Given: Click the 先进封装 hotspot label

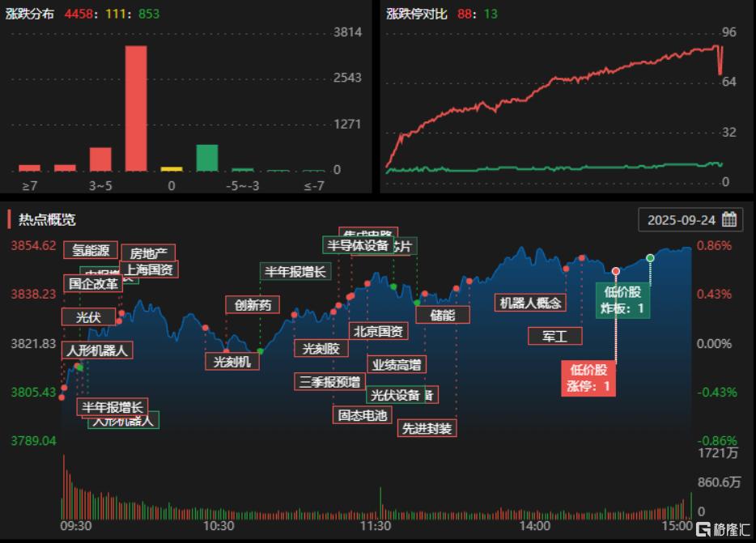Looking at the screenshot, I should (427, 428).
